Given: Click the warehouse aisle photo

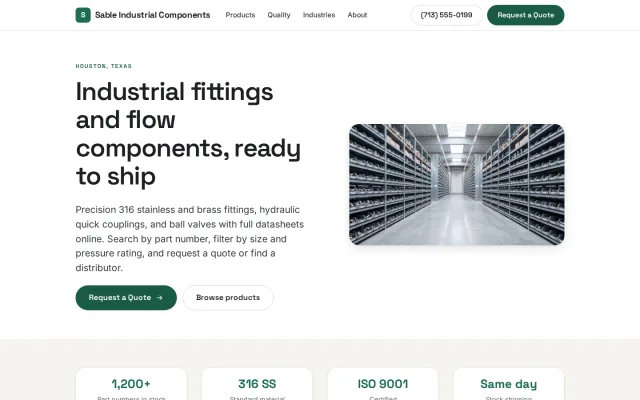Looking at the screenshot, I should (457, 184).
